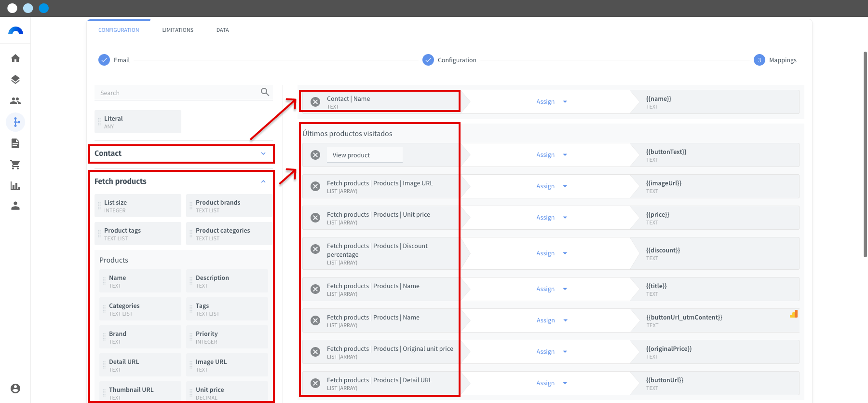Open the Assign dropdown for {{imageUrl}}

552,186
